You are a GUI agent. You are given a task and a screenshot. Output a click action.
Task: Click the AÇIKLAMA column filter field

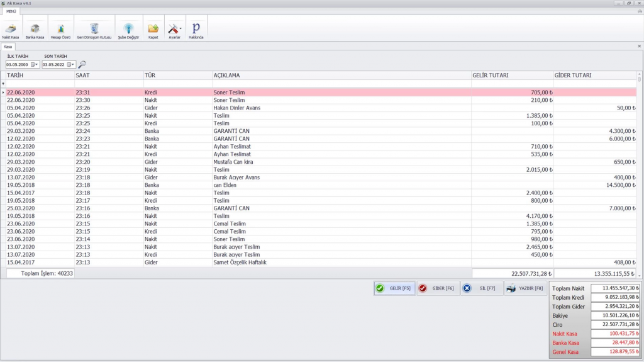pyautogui.click(x=341, y=84)
